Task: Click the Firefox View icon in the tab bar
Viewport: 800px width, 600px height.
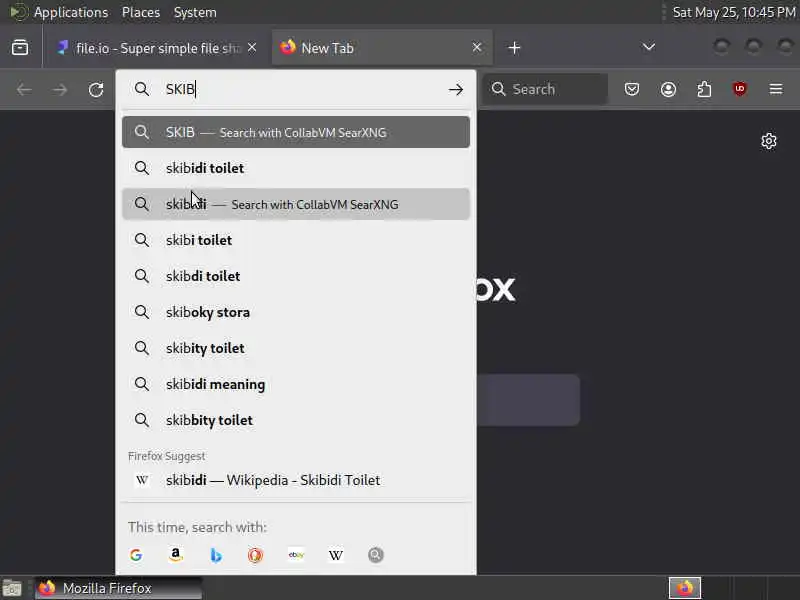Action: [20, 48]
